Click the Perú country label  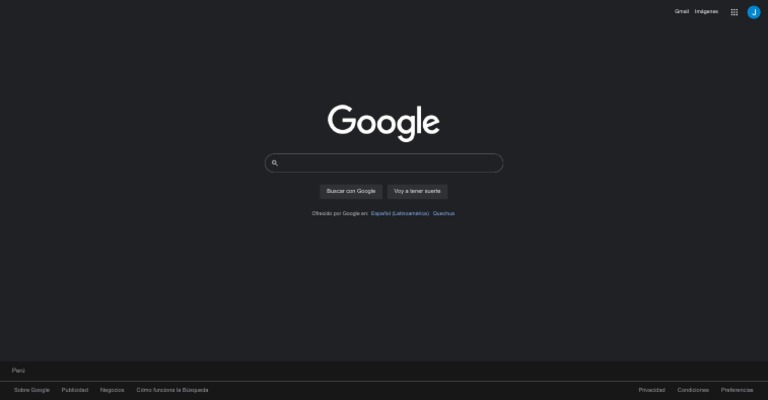pyautogui.click(x=19, y=371)
